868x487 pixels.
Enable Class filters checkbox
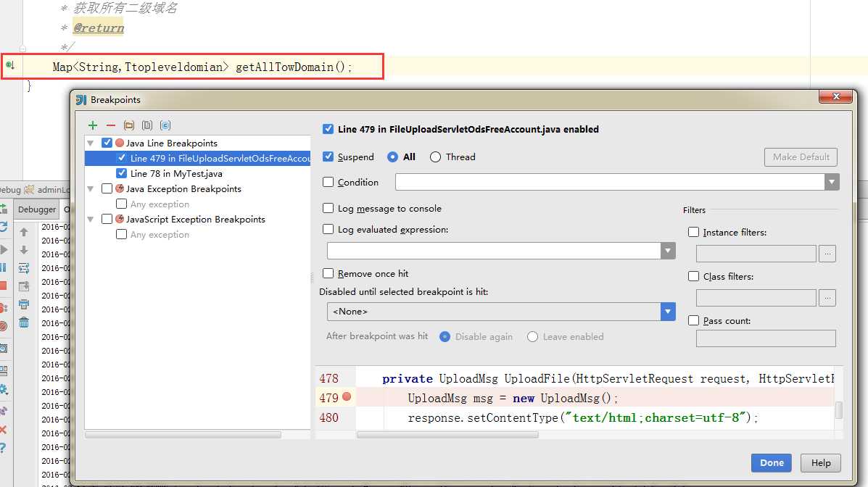(x=694, y=276)
